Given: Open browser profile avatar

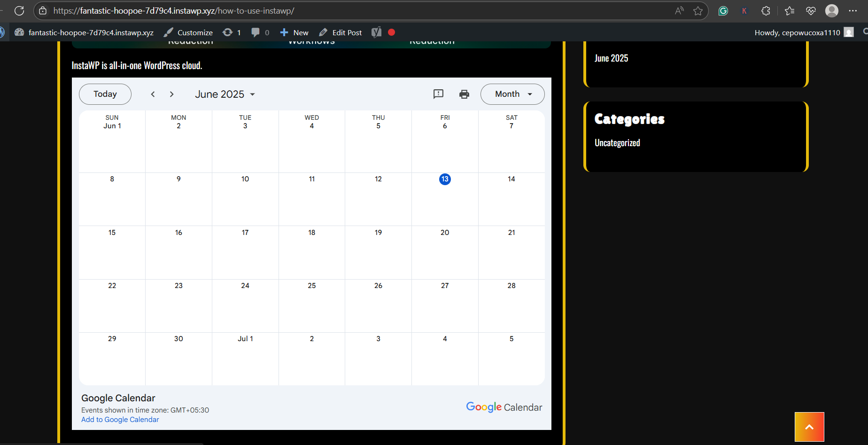Looking at the screenshot, I should (832, 10).
